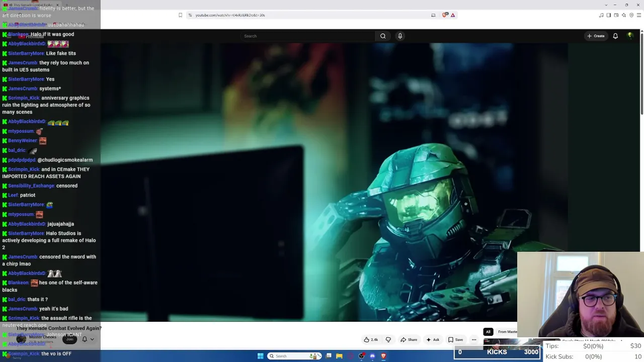This screenshot has height=362, width=644.
Task: Open the YouTube account avatar menu
Action: point(630,36)
